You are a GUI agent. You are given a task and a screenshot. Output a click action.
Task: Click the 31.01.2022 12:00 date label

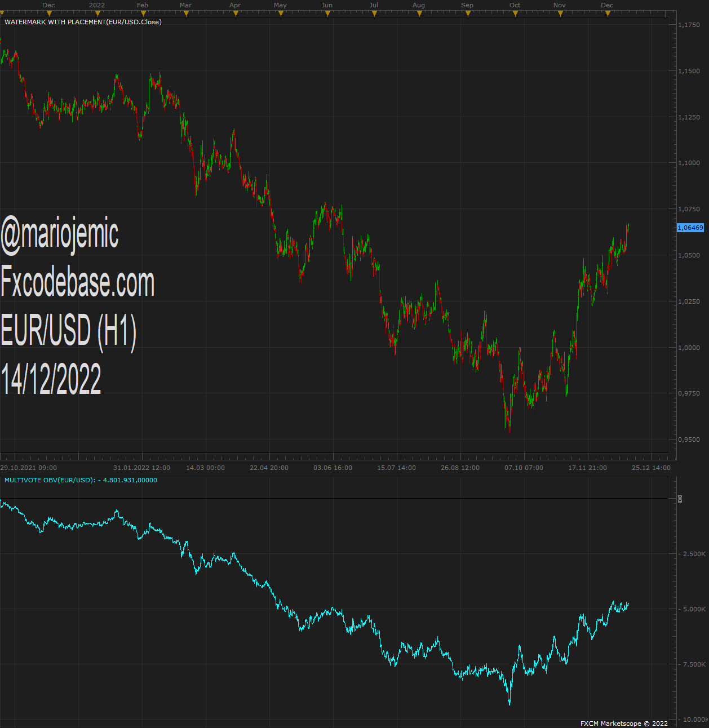click(x=141, y=468)
